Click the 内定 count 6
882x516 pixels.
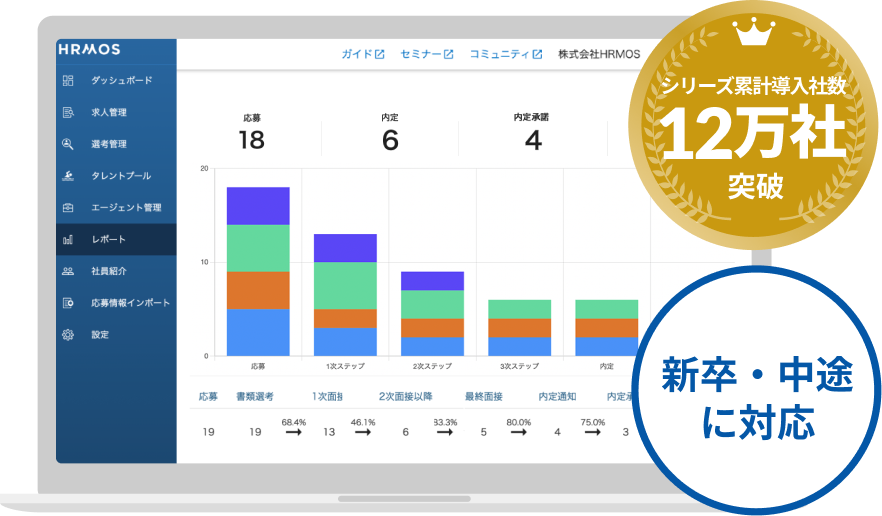390,141
